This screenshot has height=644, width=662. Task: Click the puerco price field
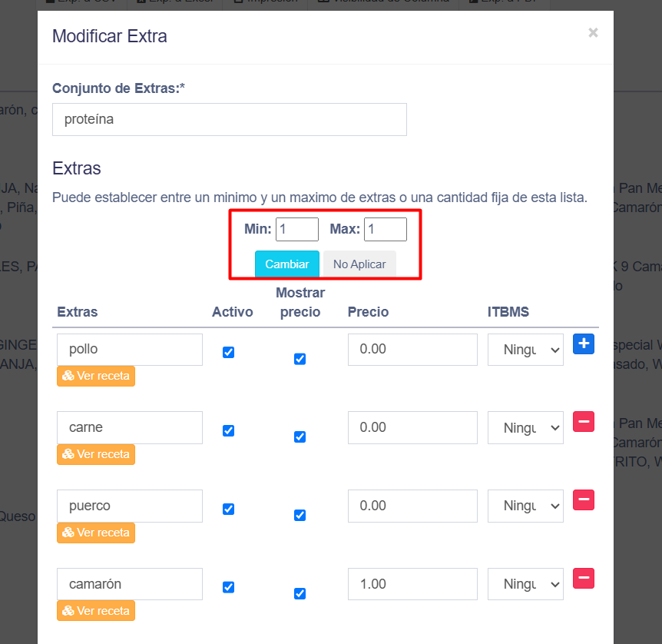[412, 506]
